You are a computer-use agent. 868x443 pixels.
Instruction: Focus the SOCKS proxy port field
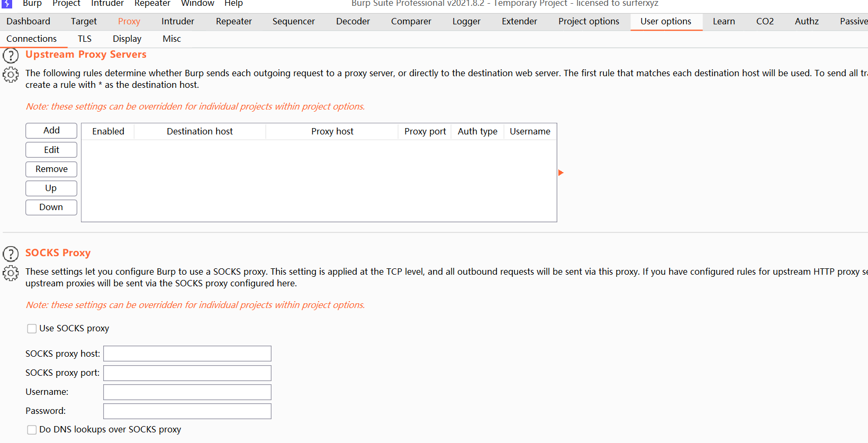click(187, 373)
